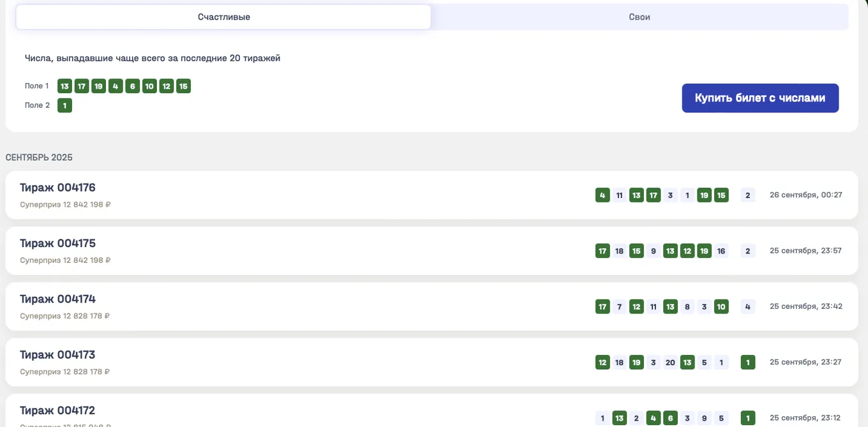
Task: Open the Тираж 004176 draw title
Action: coord(58,188)
